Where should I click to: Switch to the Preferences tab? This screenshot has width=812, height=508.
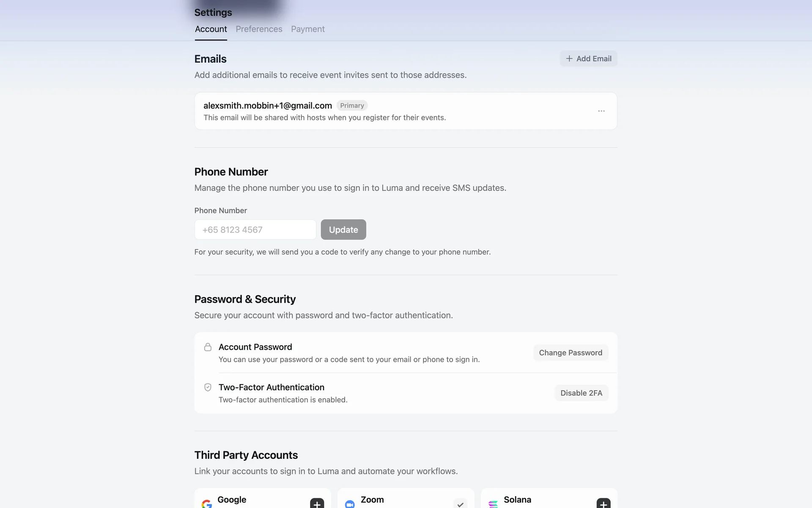[259, 29]
